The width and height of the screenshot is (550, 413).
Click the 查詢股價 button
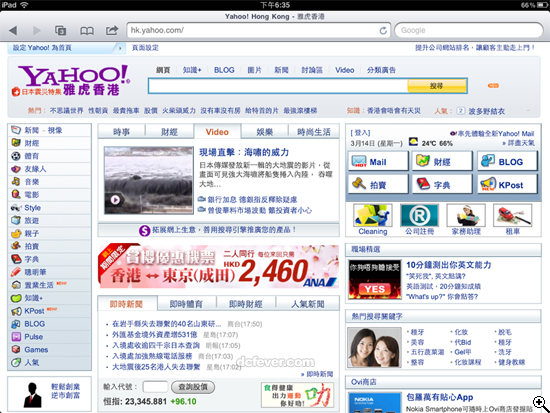pos(193,387)
